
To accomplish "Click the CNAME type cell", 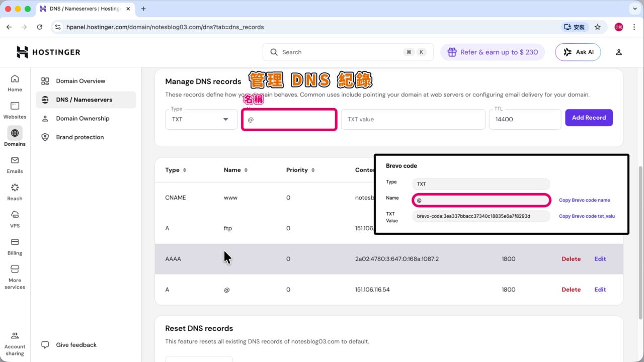I will (176, 198).
